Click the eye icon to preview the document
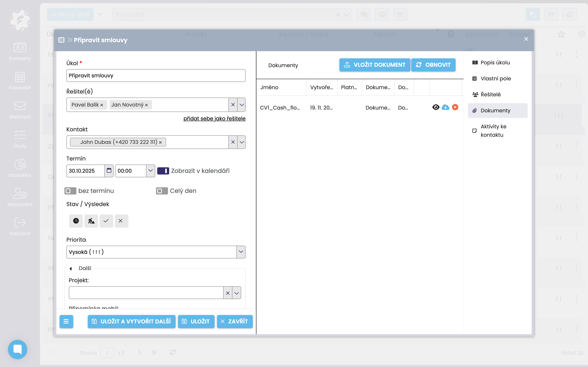The image size is (588, 367). (436, 107)
